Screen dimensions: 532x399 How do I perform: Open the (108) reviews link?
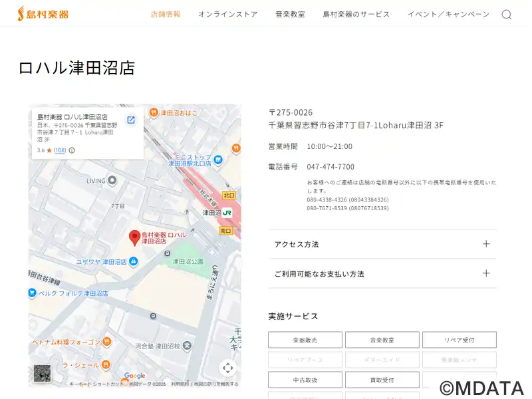(x=60, y=150)
